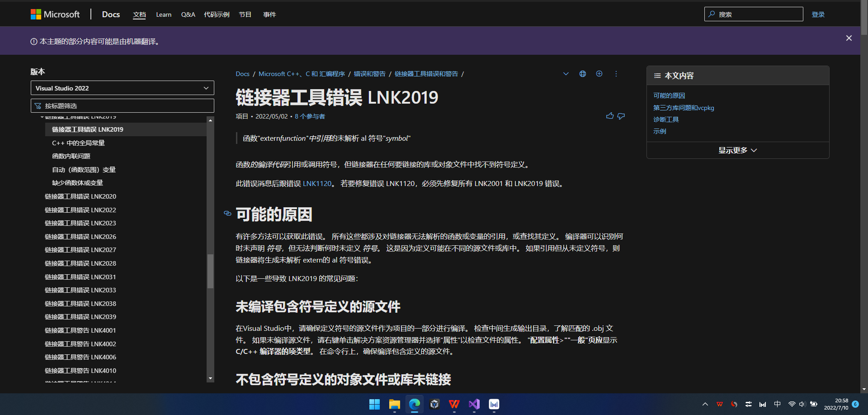Click the add to collection plus icon
The image size is (868, 415).
(599, 74)
